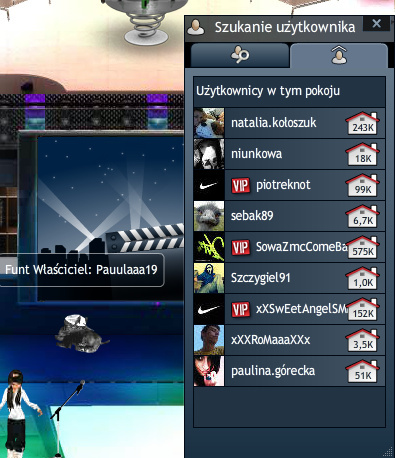395x458 pixels.
Task: Click SowaZmcComeBa's green graffiti avatar
Action: [209, 247]
